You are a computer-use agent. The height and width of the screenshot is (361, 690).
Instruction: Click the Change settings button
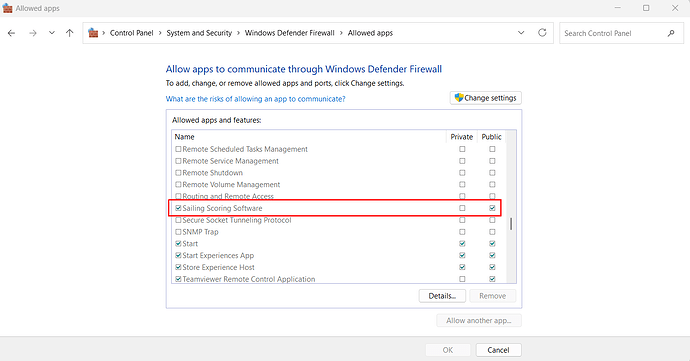(486, 98)
